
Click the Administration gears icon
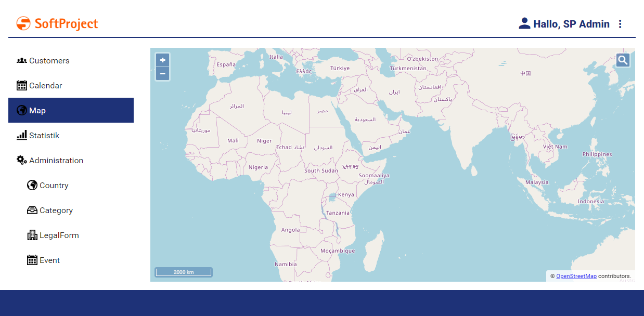(22, 160)
